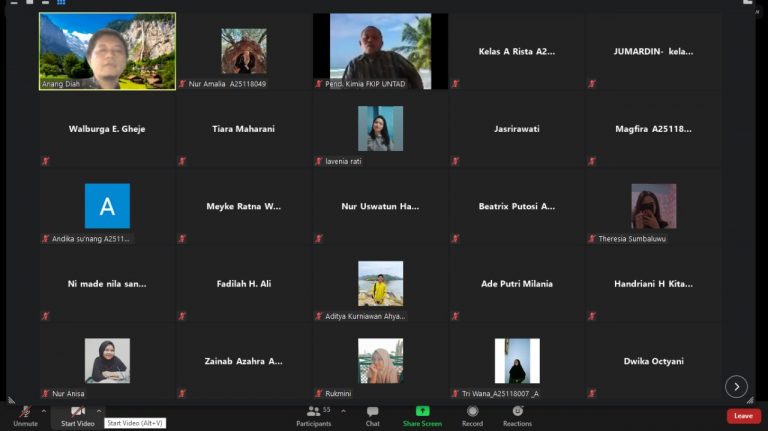The image size is (768, 431).
Task: Click Nur Amalia's profile picture
Action: (244, 51)
